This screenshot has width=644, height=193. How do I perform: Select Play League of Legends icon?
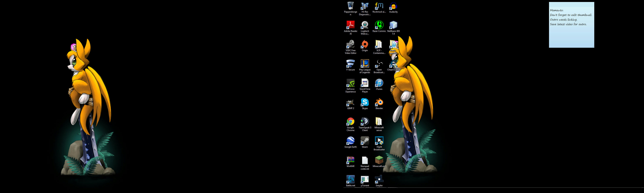click(365, 66)
